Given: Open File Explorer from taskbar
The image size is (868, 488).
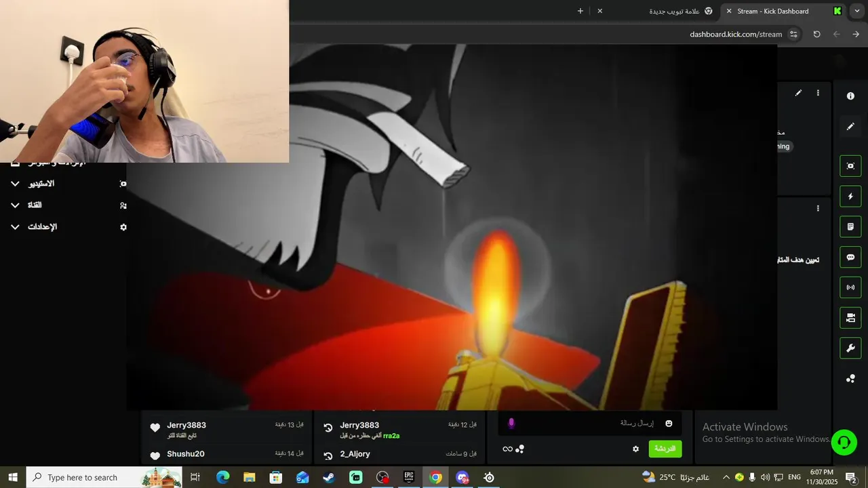Looking at the screenshot, I should (249, 477).
